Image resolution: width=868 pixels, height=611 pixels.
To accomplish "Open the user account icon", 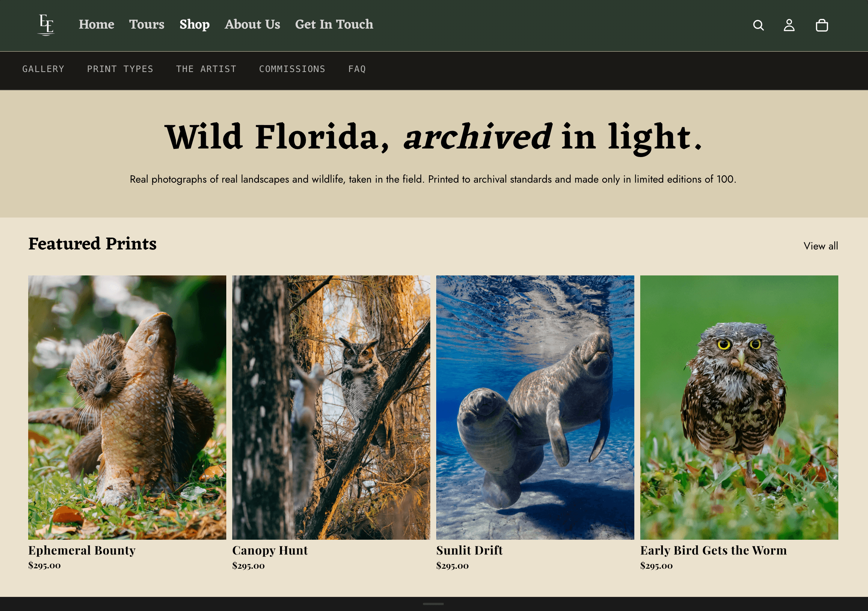I will 789,25.
